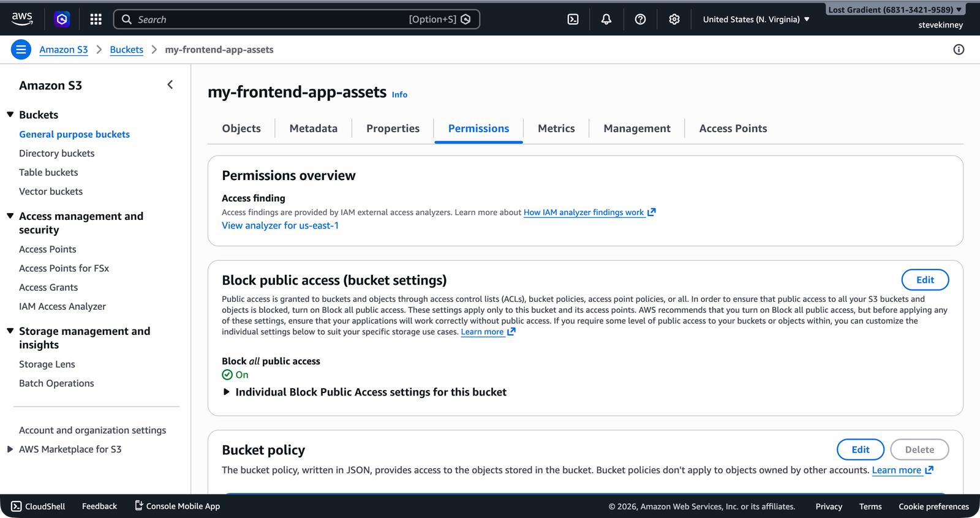Click the stevekinney username text
This screenshot has width=980, height=518.
click(x=940, y=25)
